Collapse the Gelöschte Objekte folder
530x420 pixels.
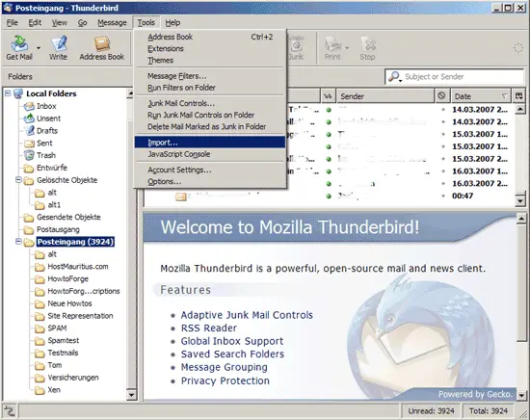pos(18,180)
